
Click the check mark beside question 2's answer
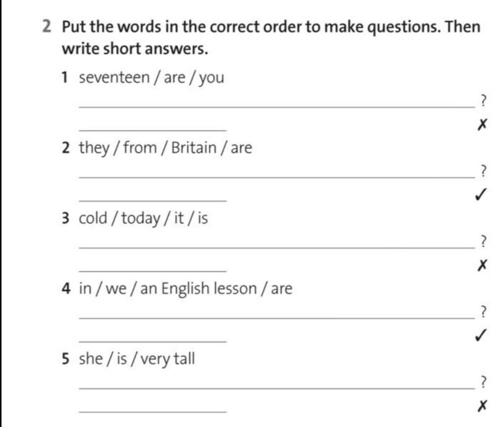[481, 195]
